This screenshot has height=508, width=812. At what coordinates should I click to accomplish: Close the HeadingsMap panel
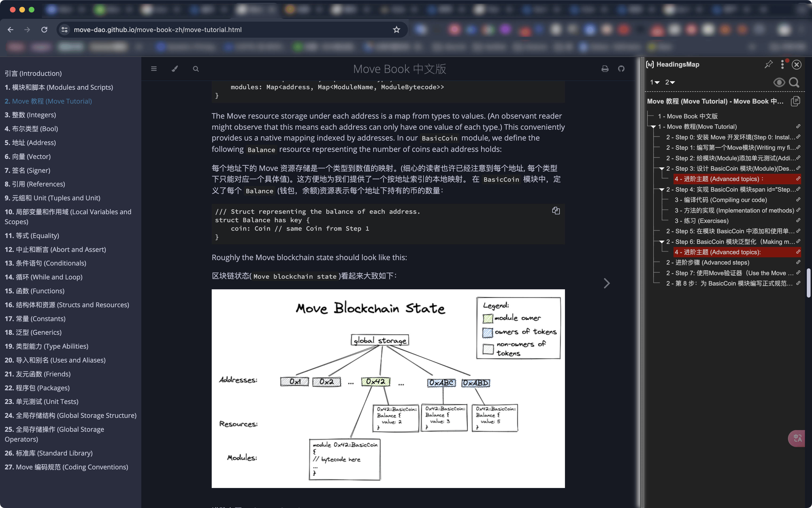coord(796,65)
